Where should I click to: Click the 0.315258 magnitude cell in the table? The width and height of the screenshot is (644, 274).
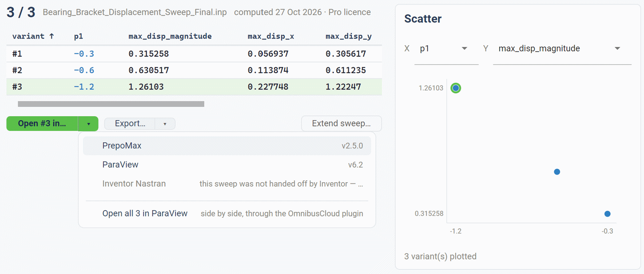tap(149, 54)
